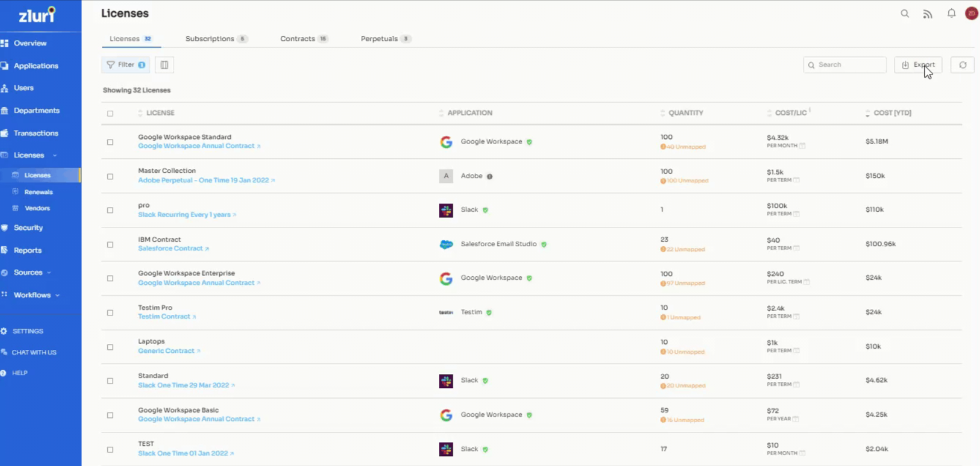Open the Testim Contract link

[x=166, y=317]
